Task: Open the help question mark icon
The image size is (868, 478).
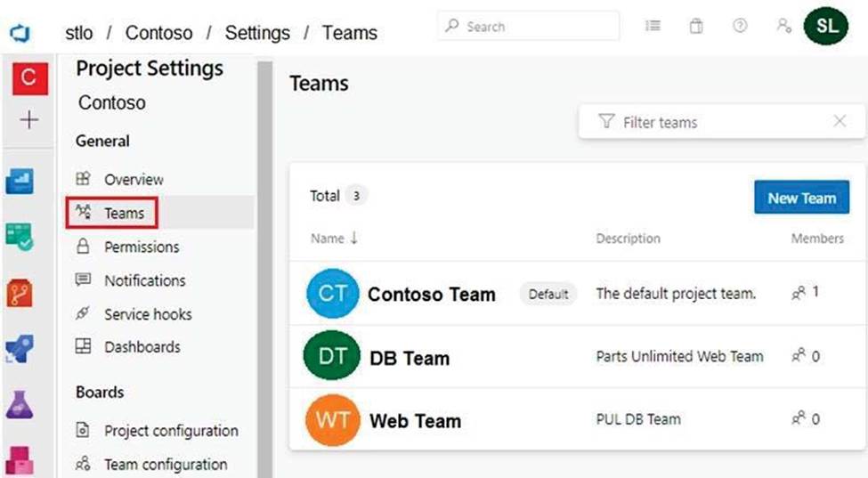Action: point(740,26)
